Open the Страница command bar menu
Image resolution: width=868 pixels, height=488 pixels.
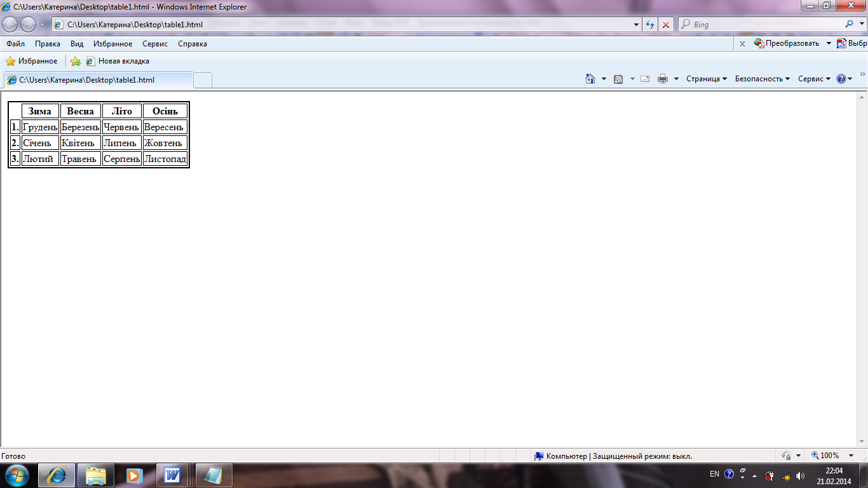(x=707, y=79)
